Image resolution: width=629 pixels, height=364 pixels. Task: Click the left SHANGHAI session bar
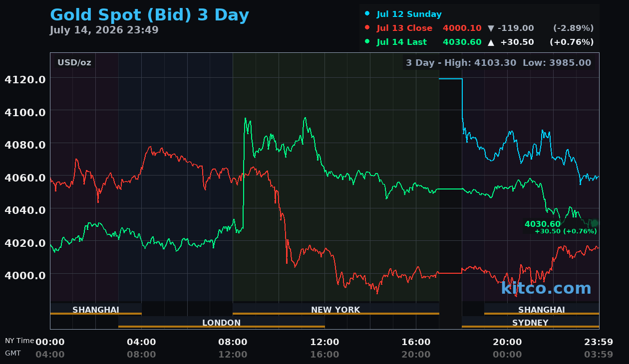click(x=96, y=309)
